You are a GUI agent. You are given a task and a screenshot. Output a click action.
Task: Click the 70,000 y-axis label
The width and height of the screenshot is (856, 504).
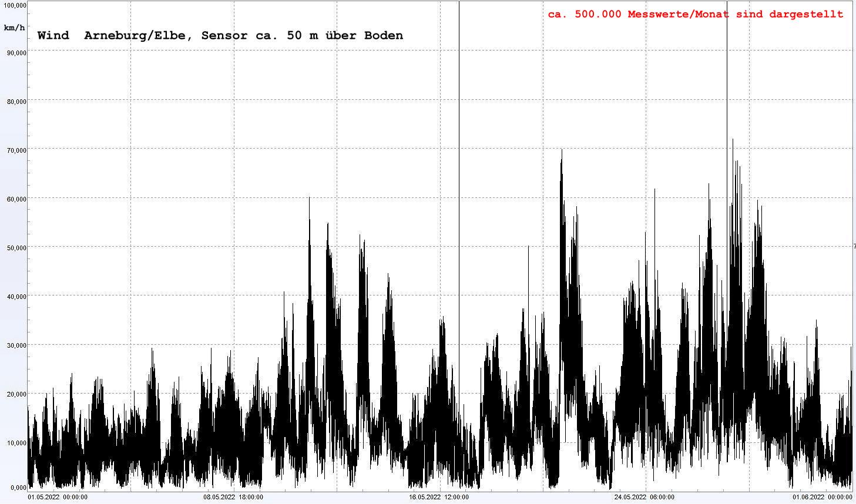tap(16, 150)
